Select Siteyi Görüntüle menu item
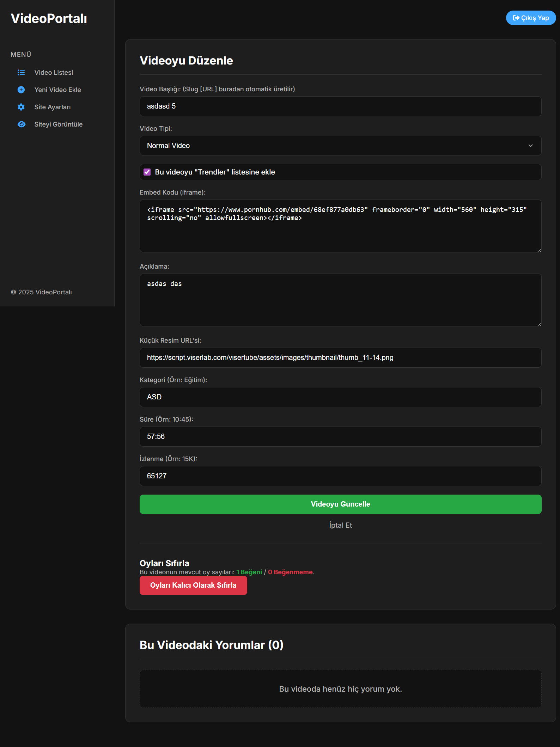The image size is (560, 747). tap(59, 124)
